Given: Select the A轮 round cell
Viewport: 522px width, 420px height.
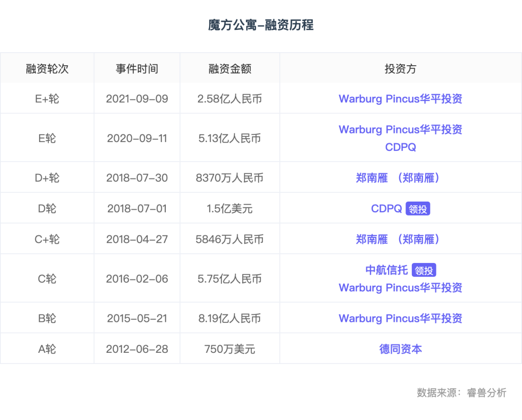Looking at the screenshot, I should [47, 349].
